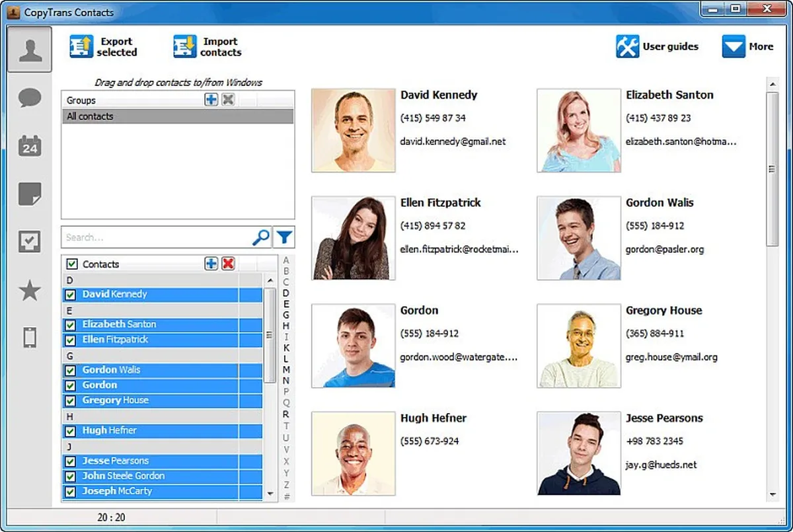Open Elizabeth Santon's photo card
793x532 pixels.
click(579, 130)
